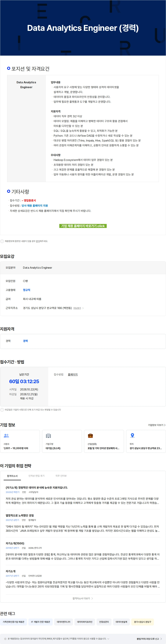Open 2017년 상반기 자기소개 essay

click(11, 571)
